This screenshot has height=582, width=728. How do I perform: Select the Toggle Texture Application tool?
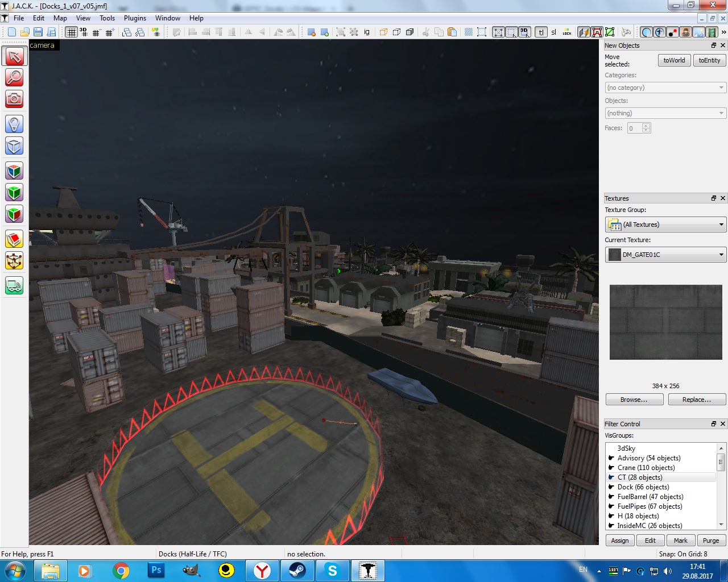coord(14,171)
